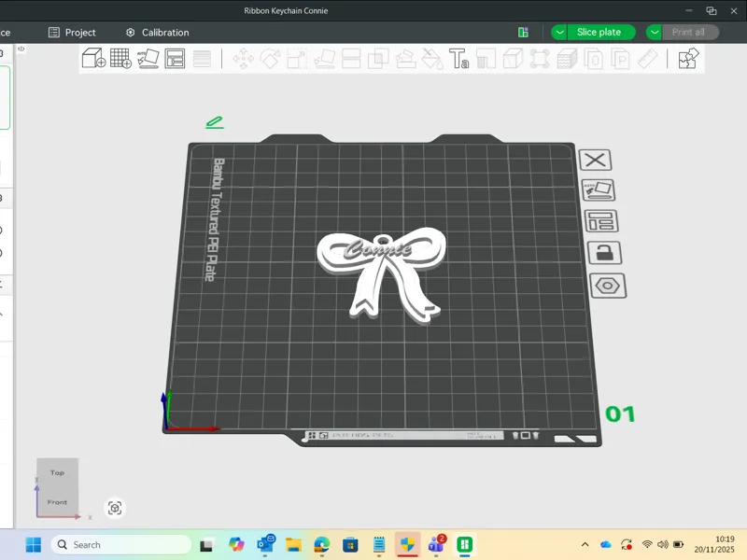Open the Mesh boolean tool
This screenshot has width=747, height=560.
coord(378,59)
